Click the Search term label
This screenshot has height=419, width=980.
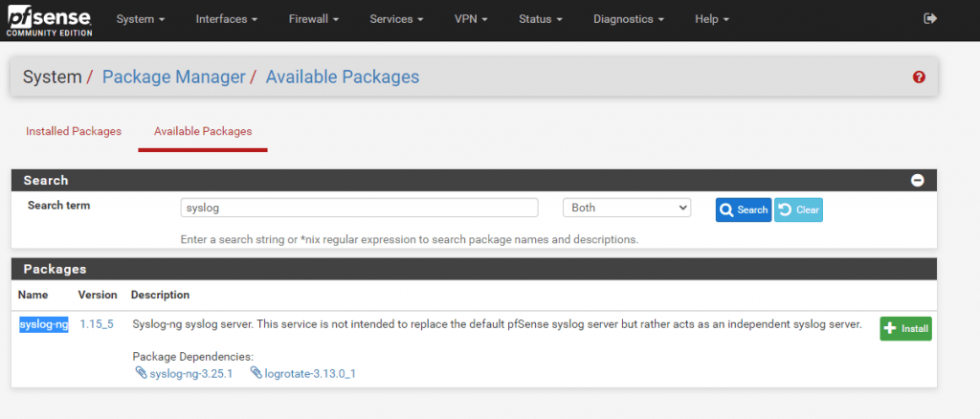pyautogui.click(x=58, y=205)
